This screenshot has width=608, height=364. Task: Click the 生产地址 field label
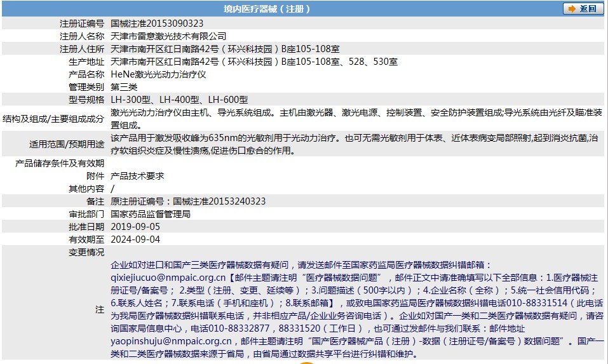coord(86,62)
